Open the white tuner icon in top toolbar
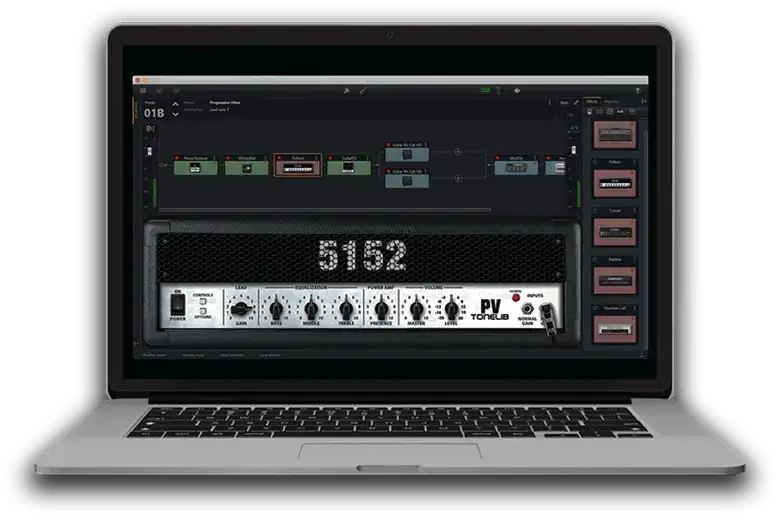The width and height of the screenshot is (780, 519). pyautogui.click(x=347, y=91)
